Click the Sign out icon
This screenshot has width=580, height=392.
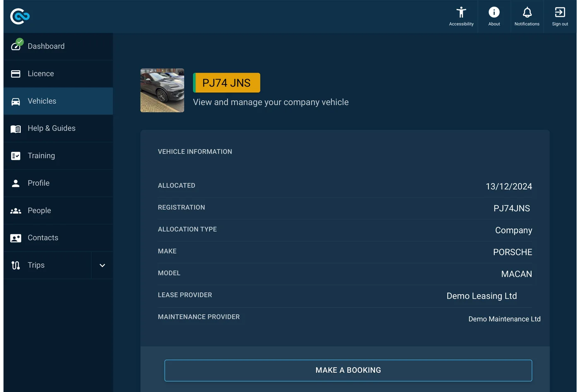point(560,12)
